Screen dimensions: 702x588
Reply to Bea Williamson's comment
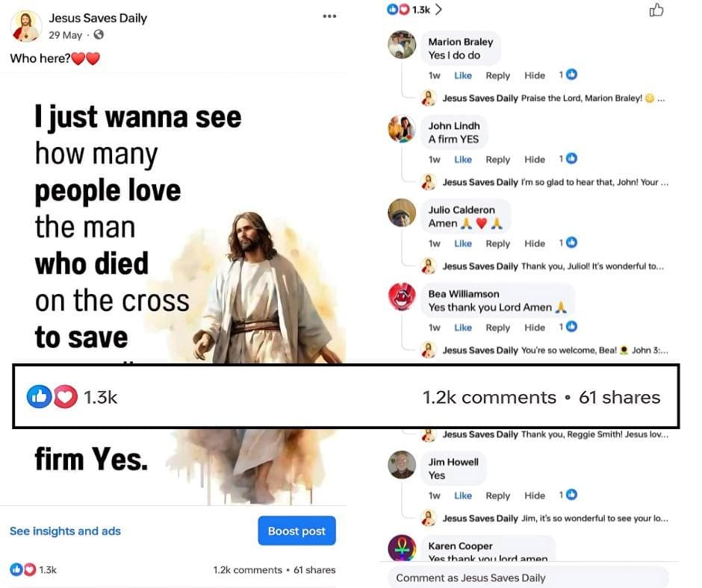pos(498,328)
